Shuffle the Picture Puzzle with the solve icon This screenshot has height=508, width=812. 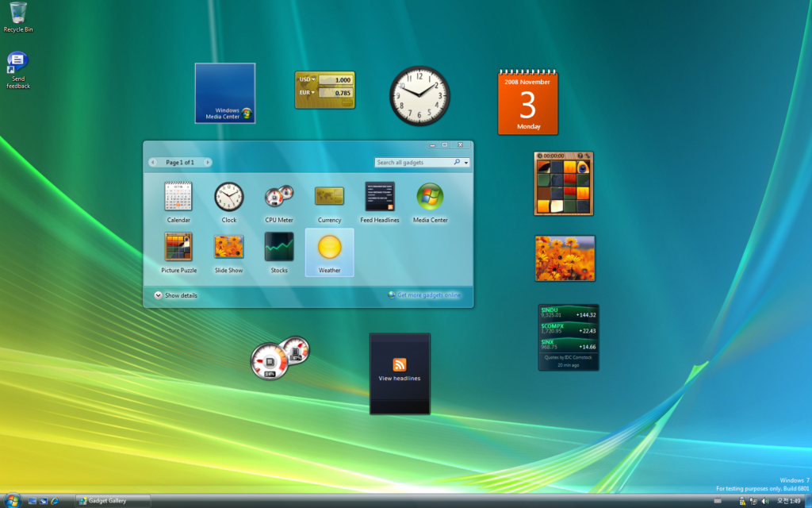pyautogui.click(x=588, y=156)
